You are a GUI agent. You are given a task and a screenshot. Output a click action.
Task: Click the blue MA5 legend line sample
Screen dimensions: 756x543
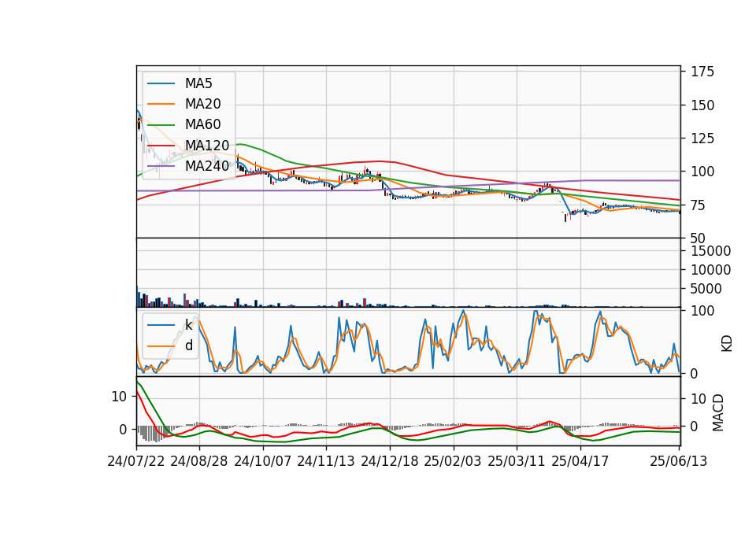(161, 84)
